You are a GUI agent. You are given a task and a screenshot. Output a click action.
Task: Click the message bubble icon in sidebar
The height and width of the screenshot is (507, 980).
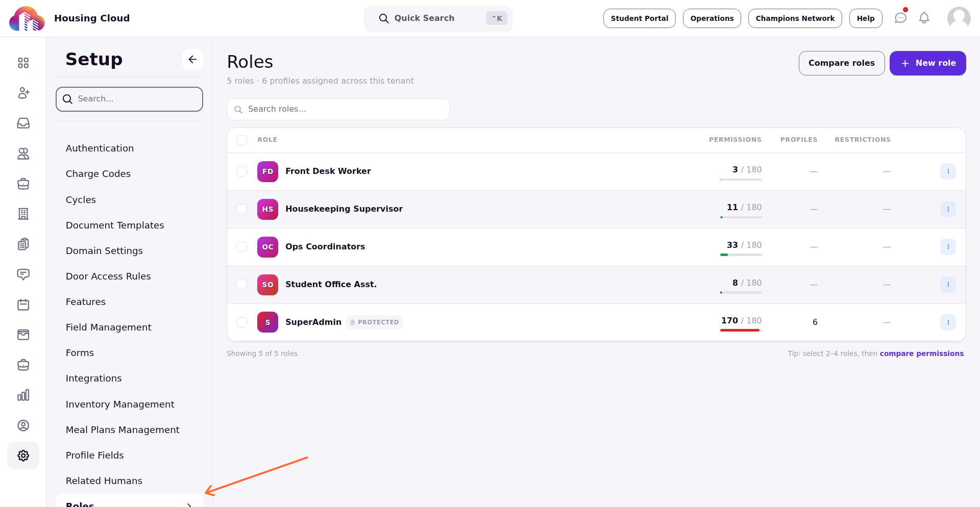(23, 274)
